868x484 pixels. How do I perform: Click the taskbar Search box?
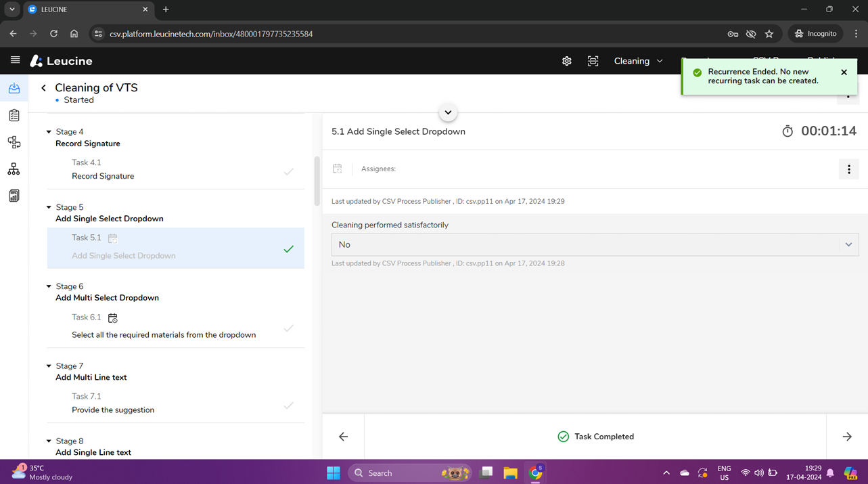point(410,472)
